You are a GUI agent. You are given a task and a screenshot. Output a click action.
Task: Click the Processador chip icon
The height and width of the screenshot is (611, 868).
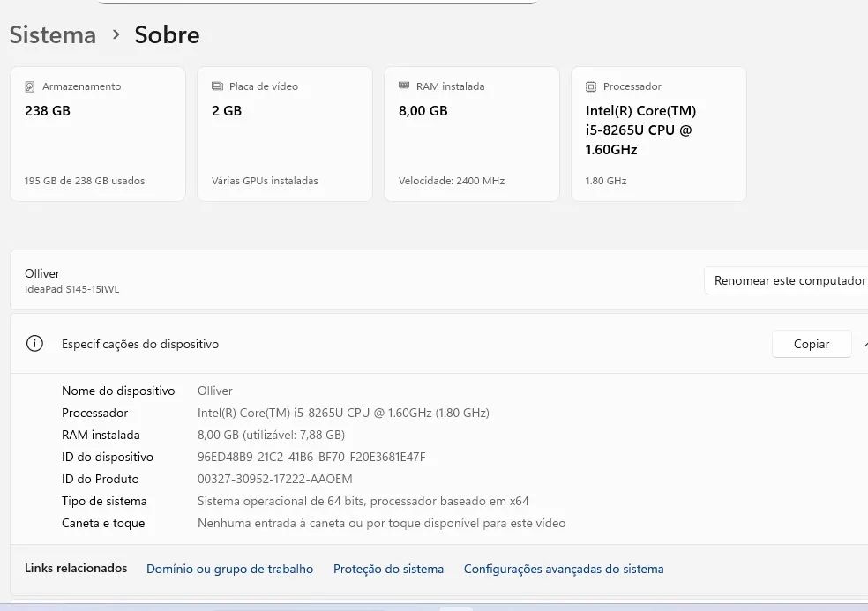point(591,86)
